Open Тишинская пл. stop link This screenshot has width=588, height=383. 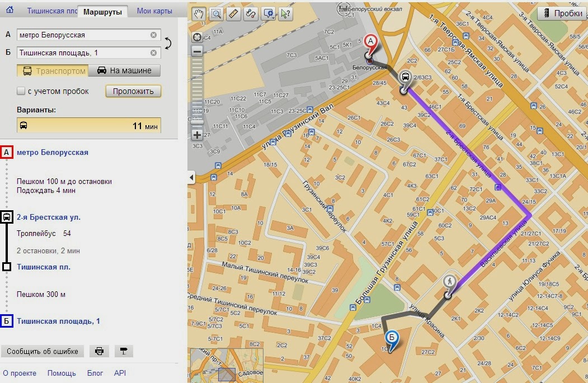pos(44,267)
